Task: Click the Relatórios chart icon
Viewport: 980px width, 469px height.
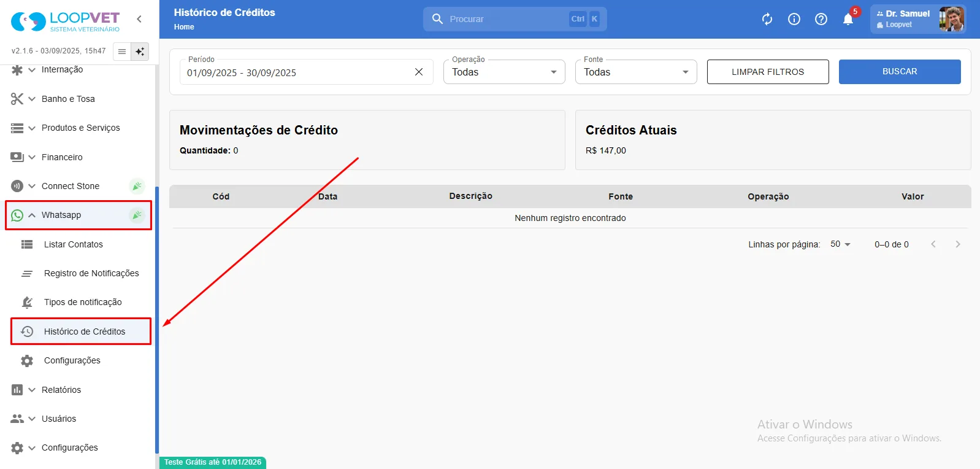Action: [17, 390]
